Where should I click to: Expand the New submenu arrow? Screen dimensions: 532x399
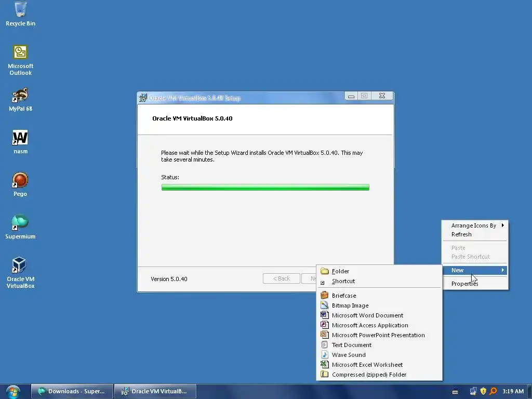502,270
